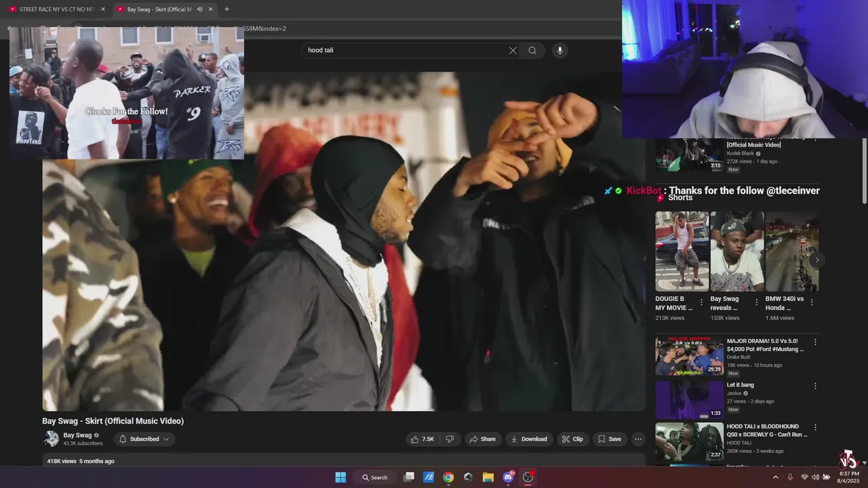
Task: Start voice search with the microphone icon
Action: [559, 50]
